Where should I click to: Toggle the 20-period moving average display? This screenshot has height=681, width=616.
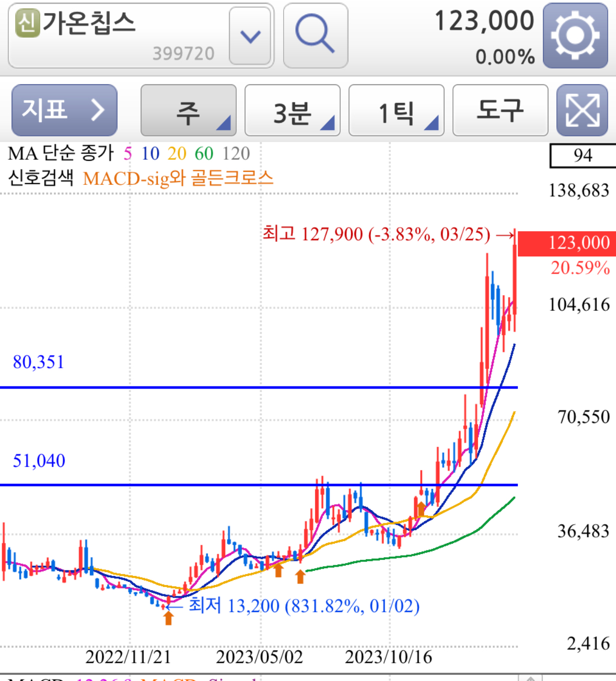pyautogui.click(x=177, y=154)
